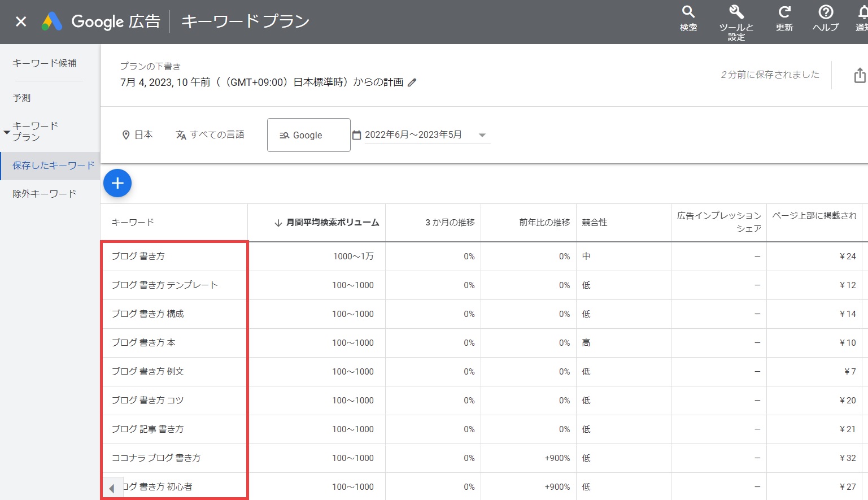Click the キーワード column header

(133, 223)
